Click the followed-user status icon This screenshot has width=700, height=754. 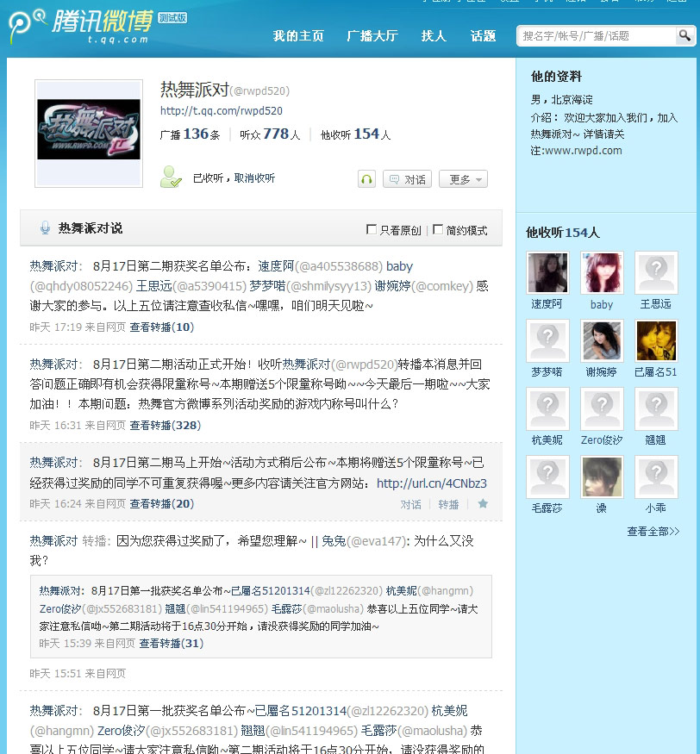[x=171, y=177]
